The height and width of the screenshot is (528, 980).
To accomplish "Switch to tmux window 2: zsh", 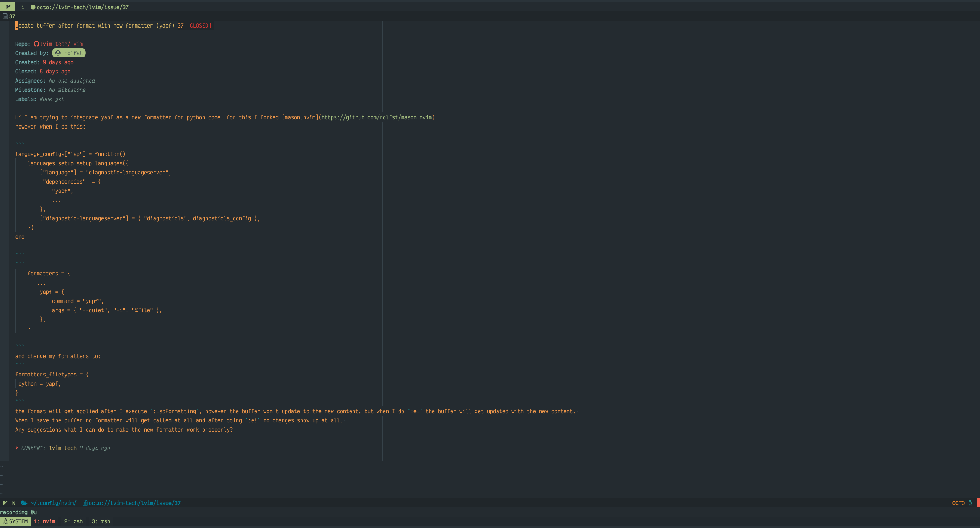I will [x=73, y=521].
